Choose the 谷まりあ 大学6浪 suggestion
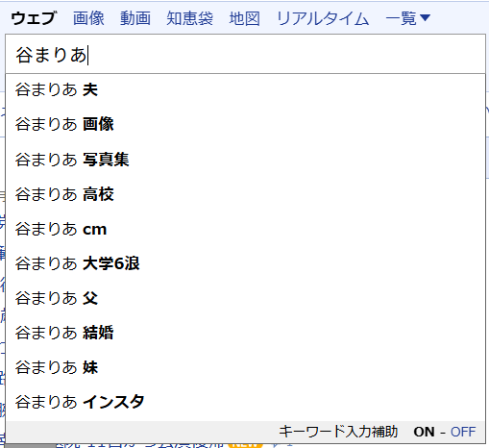 tap(245, 263)
